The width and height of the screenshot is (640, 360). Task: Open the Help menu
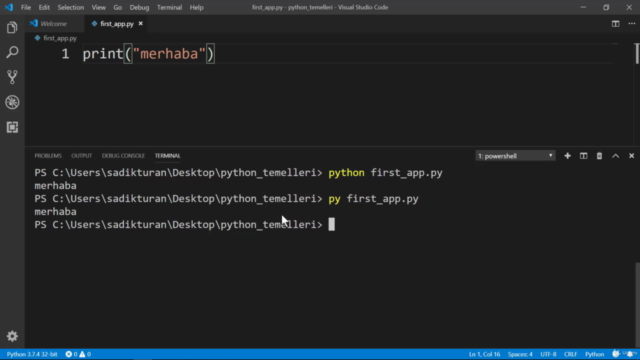[196, 7]
